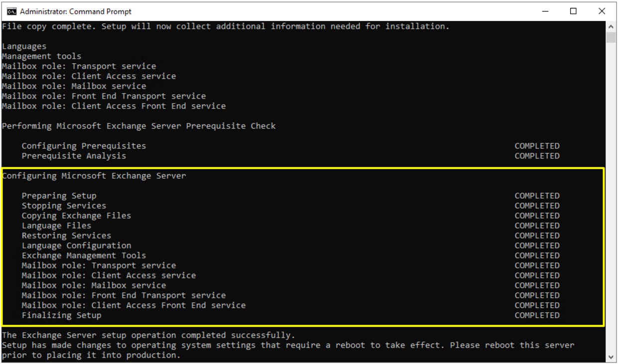This screenshot has height=364, width=618.
Task: Click 'setup operation completed successfully' line
Action: point(149,335)
